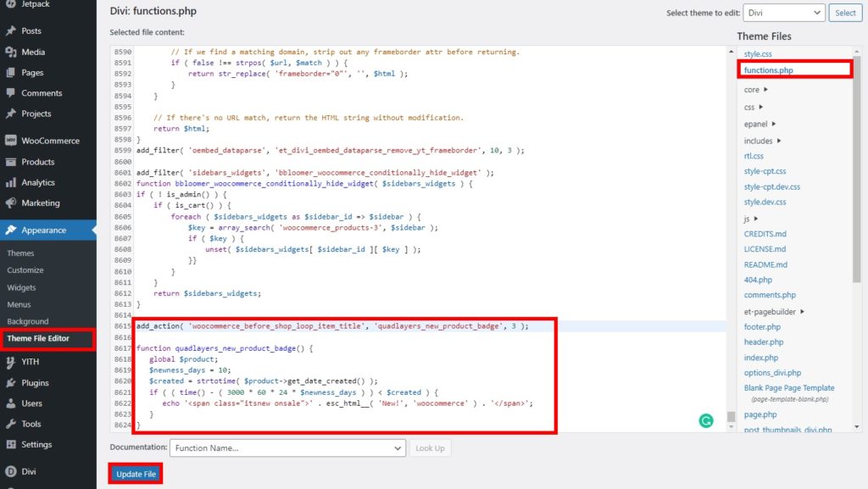Image resolution: width=868 pixels, height=489 pixels.
Task: Expand the core folder
Action: pos(755,90)
